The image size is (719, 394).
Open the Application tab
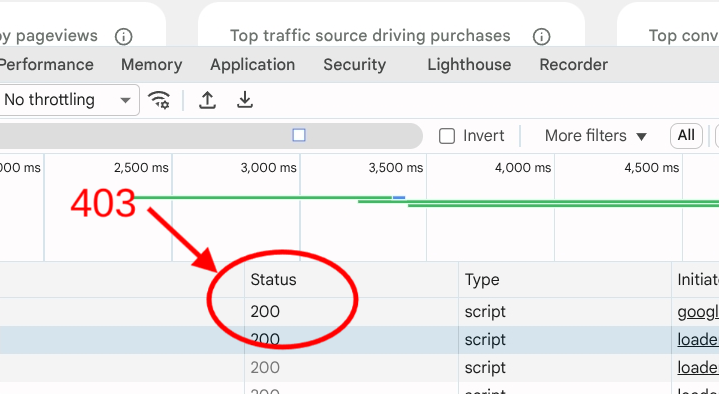click(253, 65)
